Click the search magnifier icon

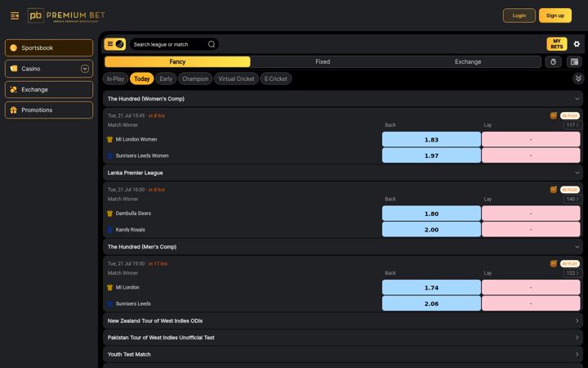[212, 44]
